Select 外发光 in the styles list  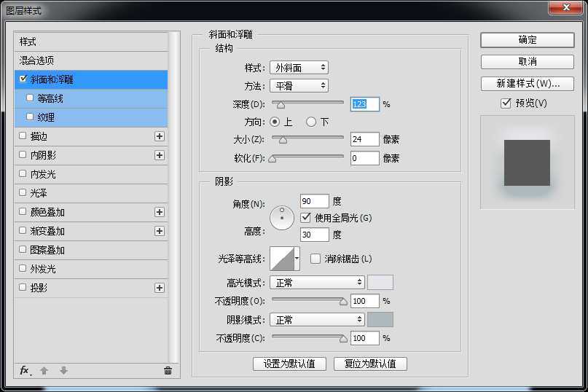point(42,269)
